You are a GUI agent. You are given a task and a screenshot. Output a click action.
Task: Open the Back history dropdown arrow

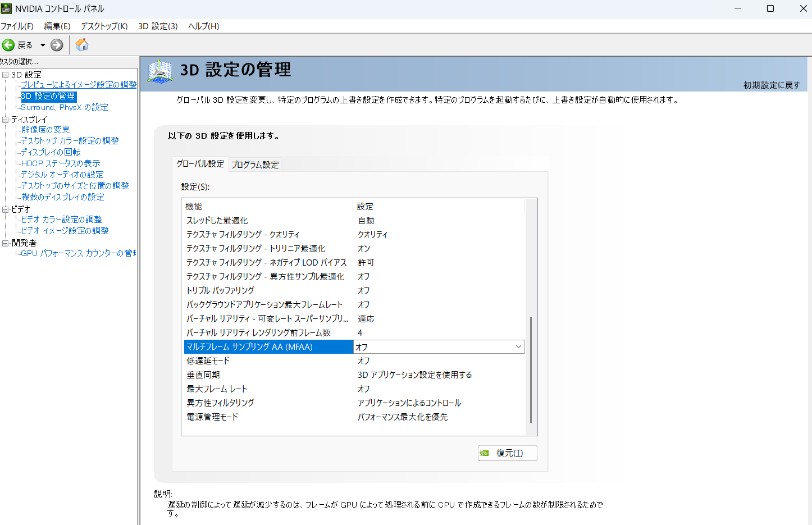click(43, 45)
